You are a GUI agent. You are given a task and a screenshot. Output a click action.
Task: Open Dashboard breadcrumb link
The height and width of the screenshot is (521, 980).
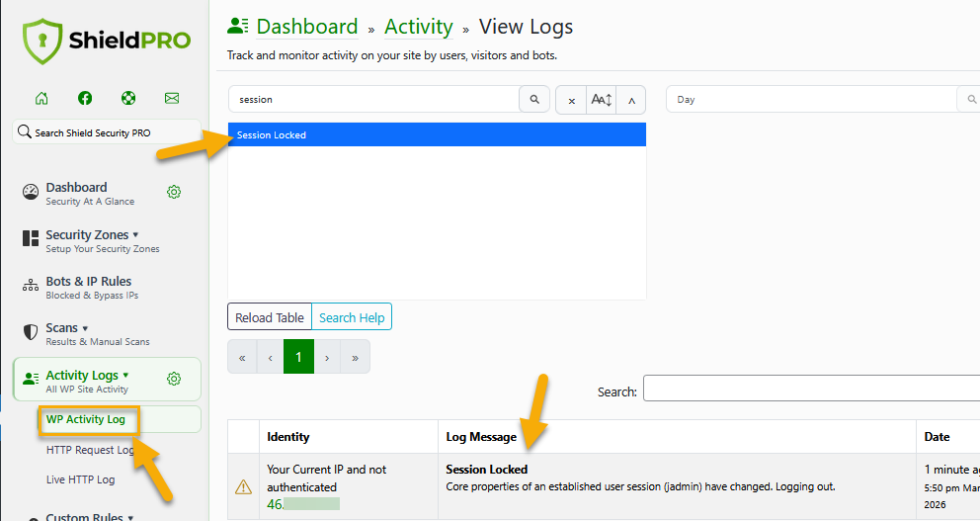tap(307, 27)
